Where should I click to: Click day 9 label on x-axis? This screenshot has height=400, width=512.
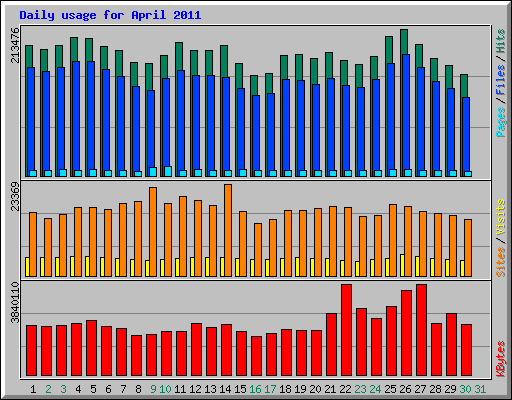(x=153, y=389)
